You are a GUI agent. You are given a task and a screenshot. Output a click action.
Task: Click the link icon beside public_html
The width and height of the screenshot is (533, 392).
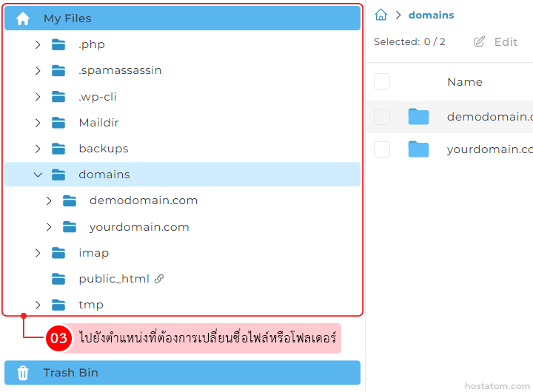tap(158, 279)
